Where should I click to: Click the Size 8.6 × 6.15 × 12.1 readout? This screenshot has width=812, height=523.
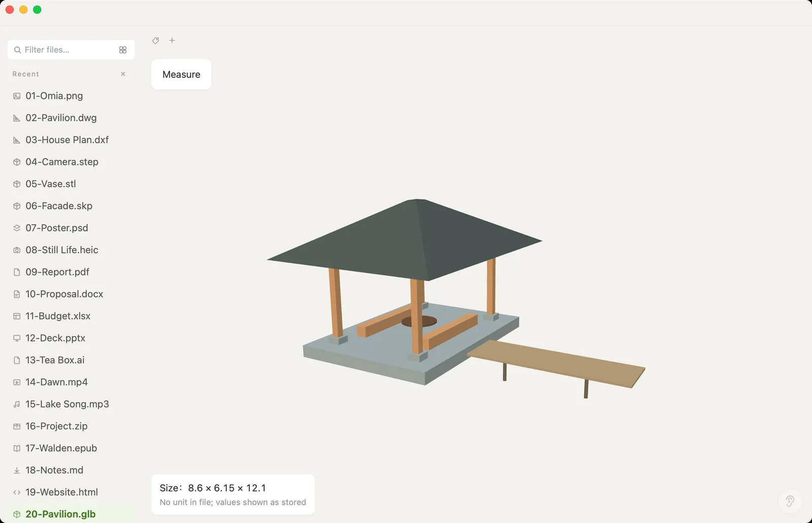(213, 488)
